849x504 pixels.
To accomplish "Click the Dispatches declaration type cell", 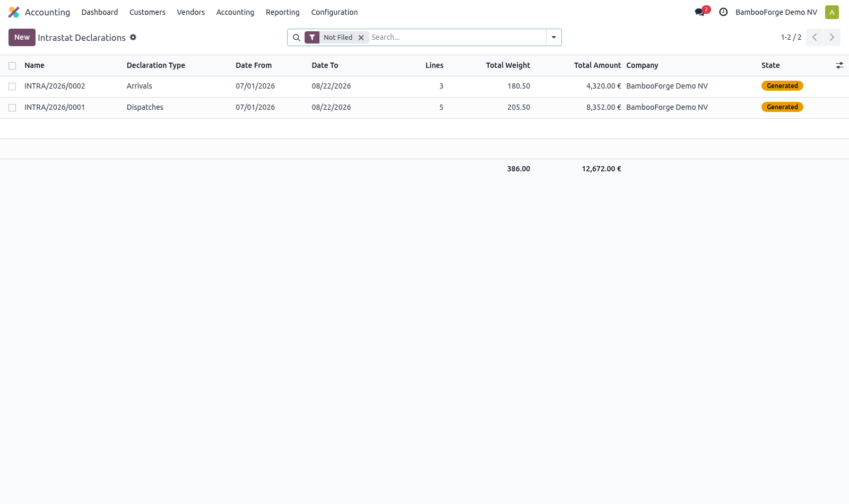I will (145, 107).
